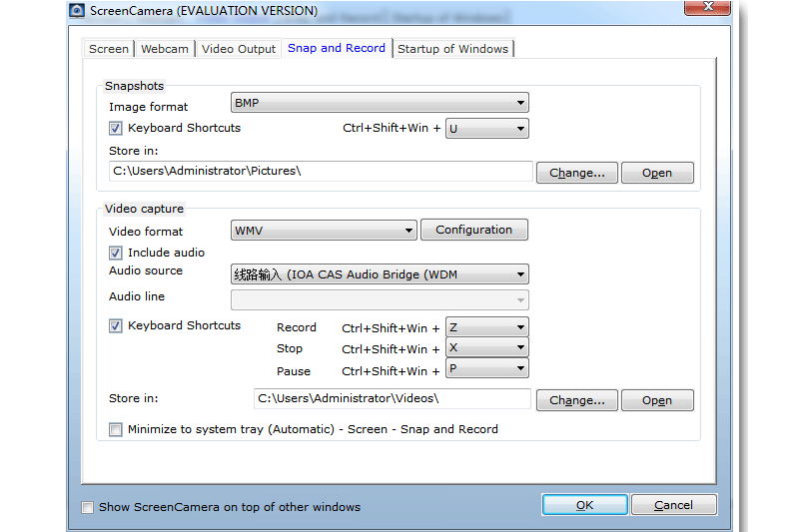The height and width of the screenshot is (532, 799).
Task: Click the snapshot store path C:\Users\Administrator\Pictures\ field
Action: click(321, 171)
